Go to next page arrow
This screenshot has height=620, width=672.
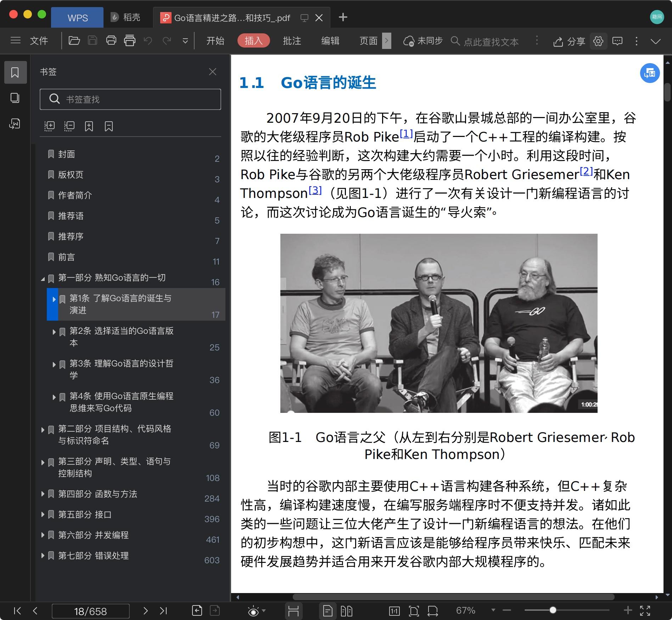tap(145, 611)
